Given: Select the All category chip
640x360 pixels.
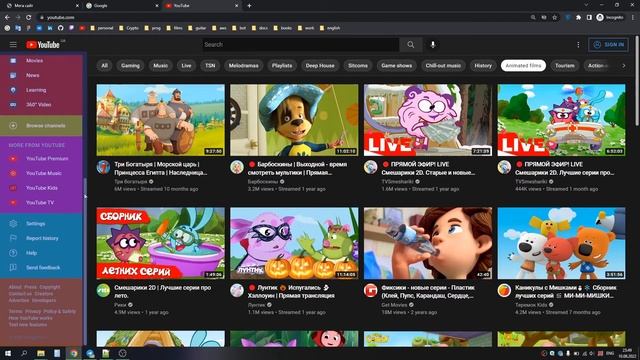Looking at the screenshot, I should tap(104, 65).
